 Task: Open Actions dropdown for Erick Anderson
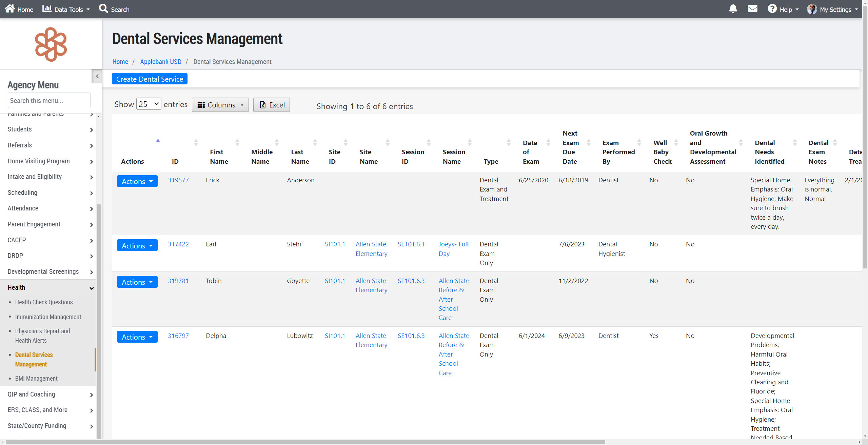point(137,181)
